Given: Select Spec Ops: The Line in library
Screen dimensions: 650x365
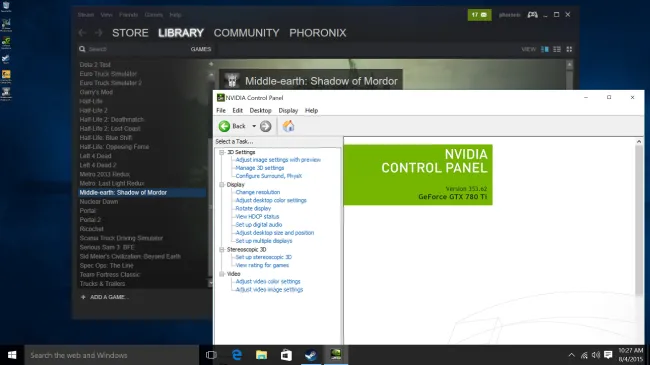Looking at the screenshot, I should [107, 265].
